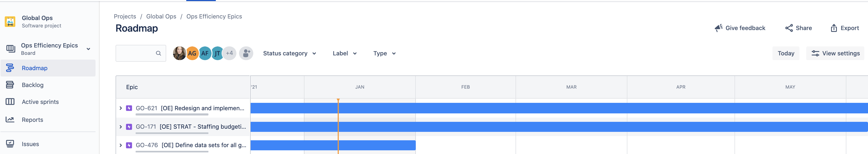Click the Export upload icon
Viewport: 868px width, 154px height.
tap(834, 28)
